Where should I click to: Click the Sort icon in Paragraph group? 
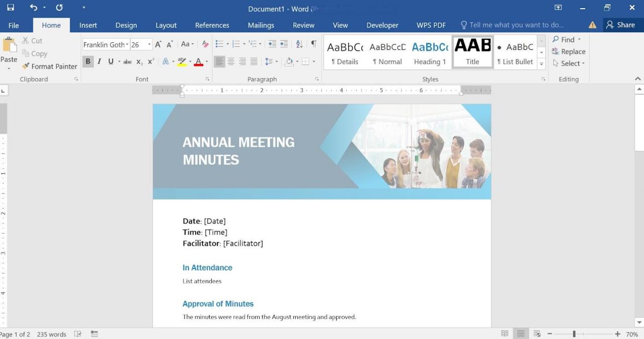[x=298, y=44]
